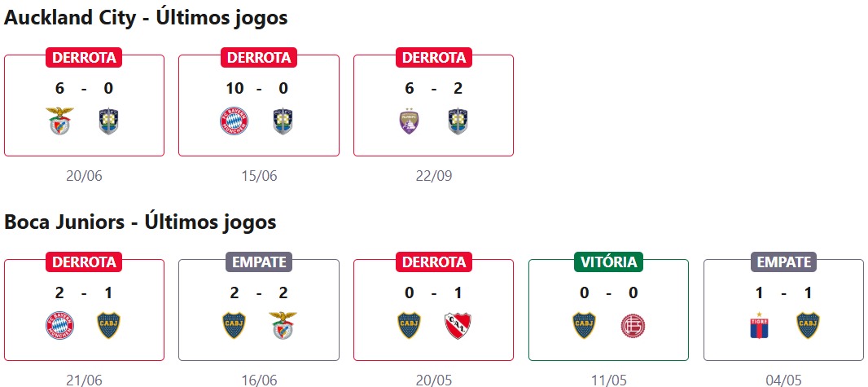The width and height of the screenshot is (868, 387).
Task: Click the Benfica crest in the 2-2 match
Action: coord(283,326)
